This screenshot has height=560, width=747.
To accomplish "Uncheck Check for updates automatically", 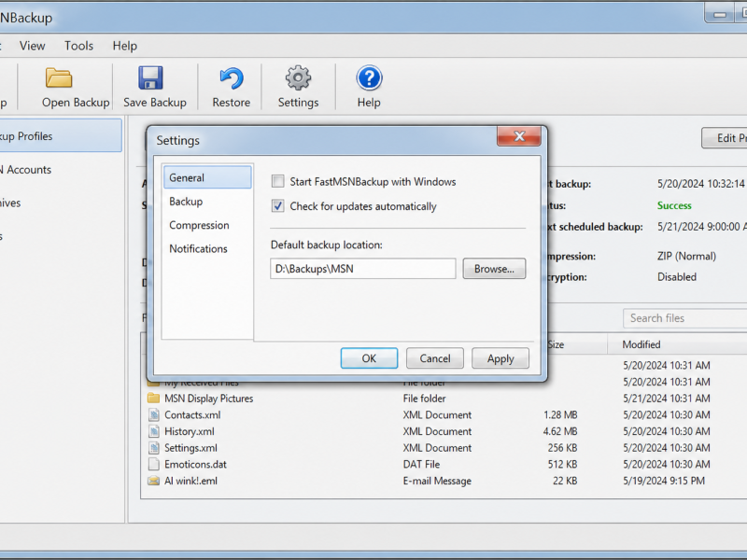I will (x=277, y=206).
